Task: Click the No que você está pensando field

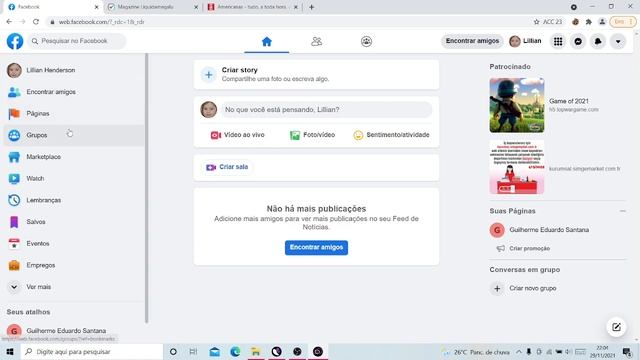Action: tap(326, 109)
